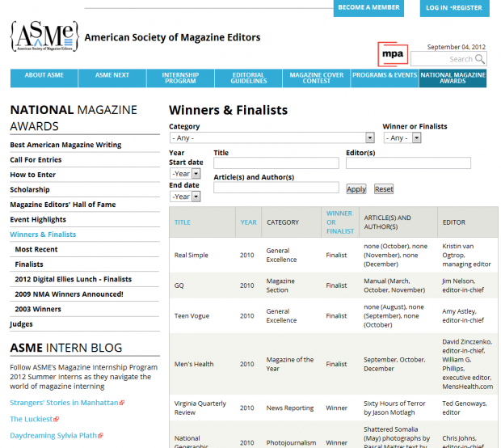This screenshot has width=501, height=448.
Task: Open the End date year dropdown
Action: [x=185, y=197]
